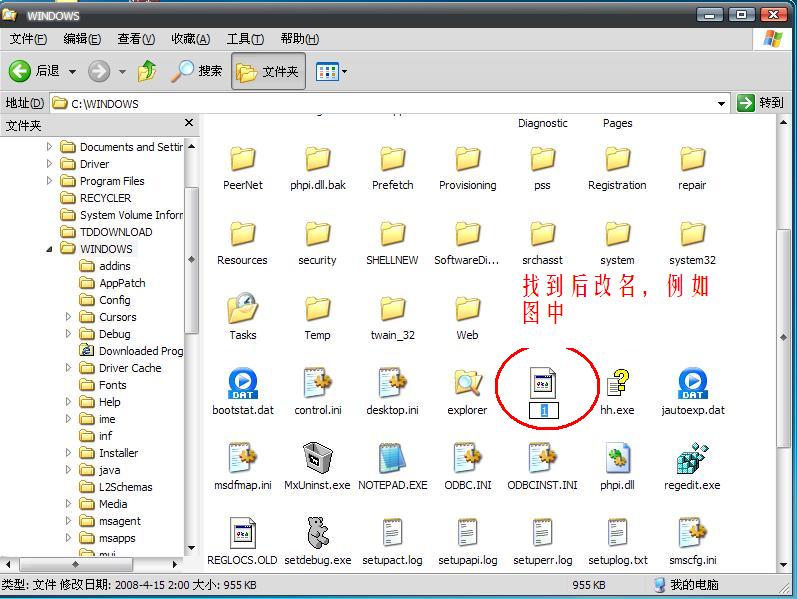Image resolution: width=797 pixels, height=599 pixels.
Task: Select the phpi.dll file icon
Action: 618,458
